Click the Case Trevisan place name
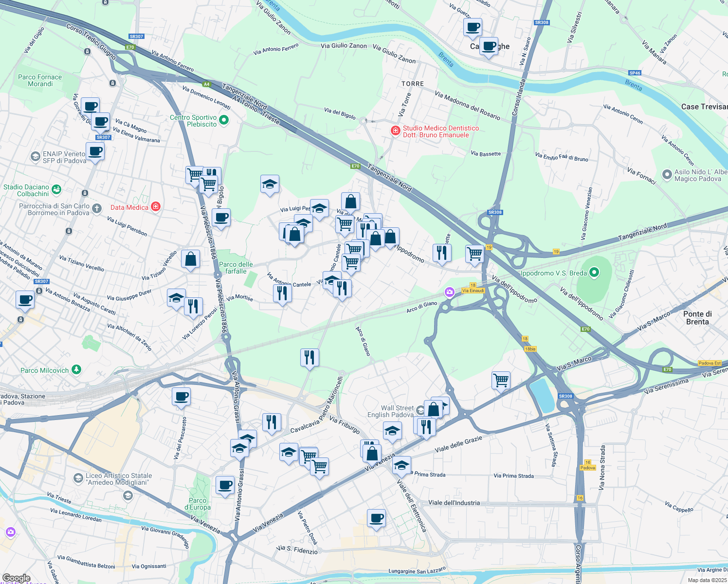 (x=704, y=107)
